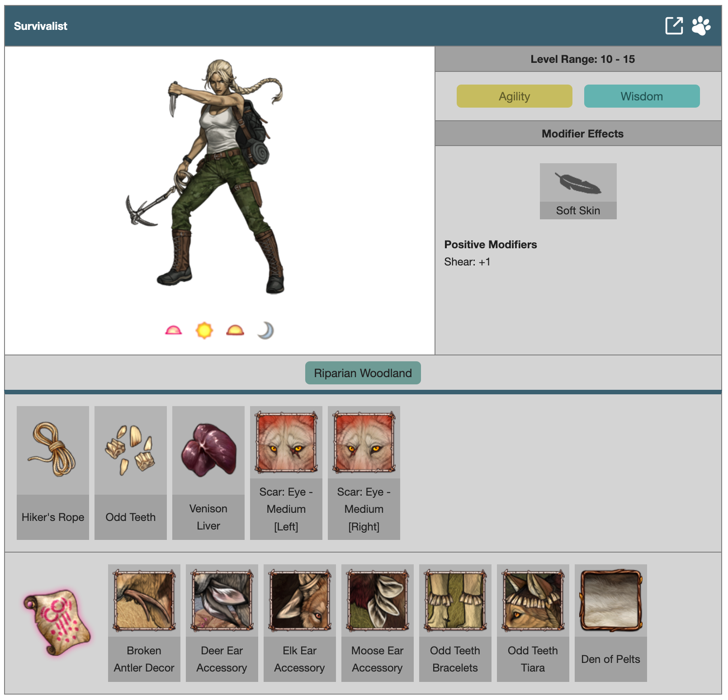Open the Venison Liver item
This screenshot has height=700, width=728.
(208, 473)
